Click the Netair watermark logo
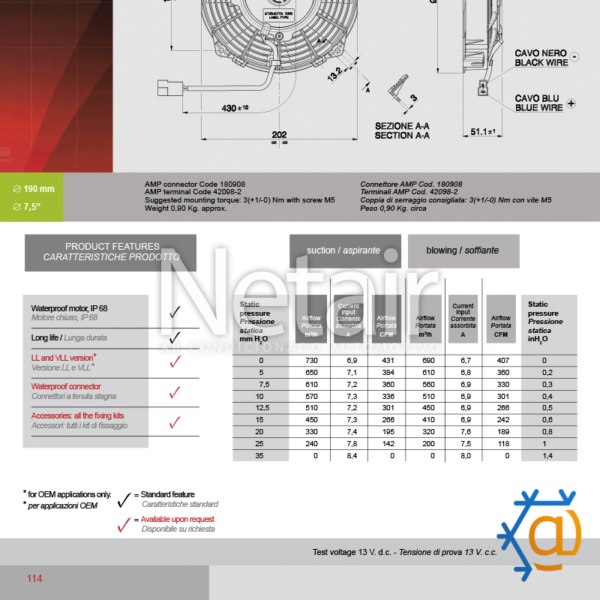The image size is (600, 600). coord(300,300)
